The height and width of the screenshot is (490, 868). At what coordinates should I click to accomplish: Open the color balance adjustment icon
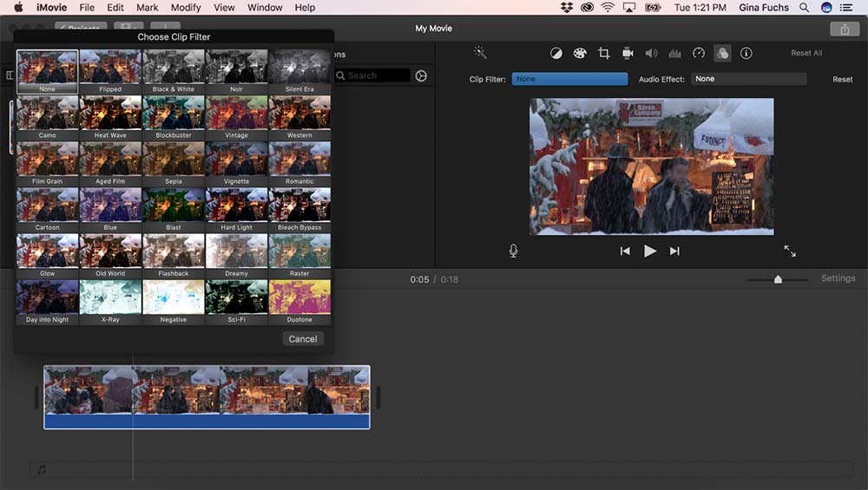(x=556, y=53)
